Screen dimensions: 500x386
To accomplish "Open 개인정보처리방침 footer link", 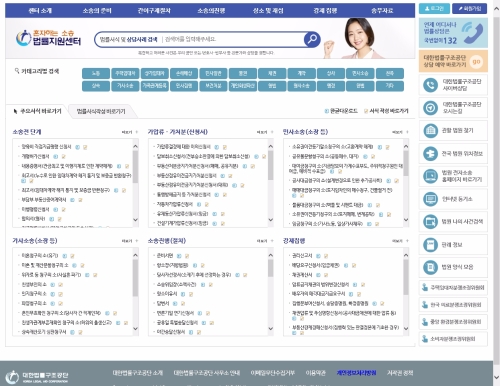I will [356, 373].
